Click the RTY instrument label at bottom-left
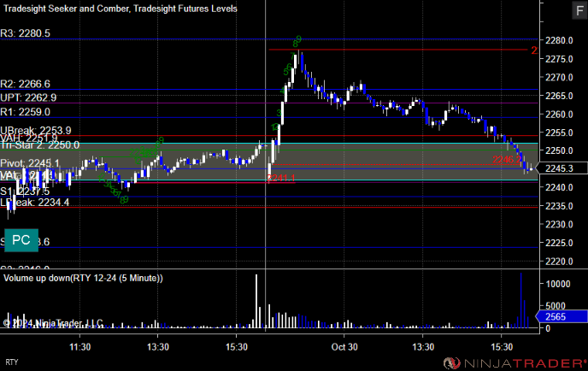 12,362
